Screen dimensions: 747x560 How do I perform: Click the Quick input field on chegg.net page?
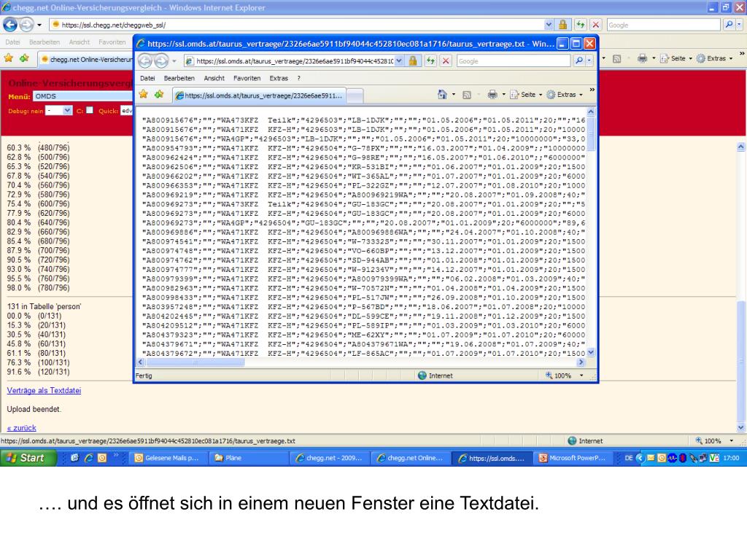126,111
